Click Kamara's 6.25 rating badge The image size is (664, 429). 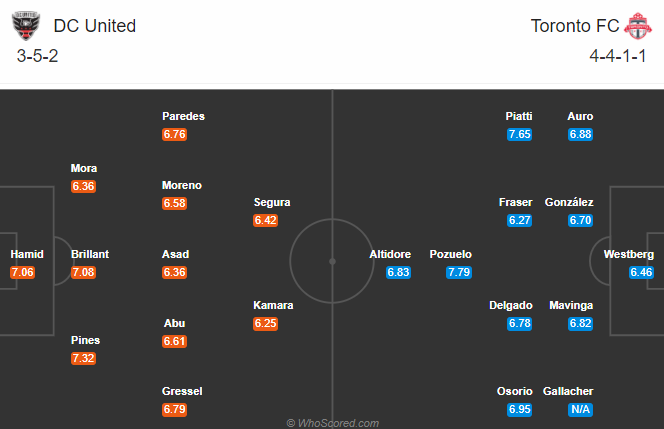266,324
